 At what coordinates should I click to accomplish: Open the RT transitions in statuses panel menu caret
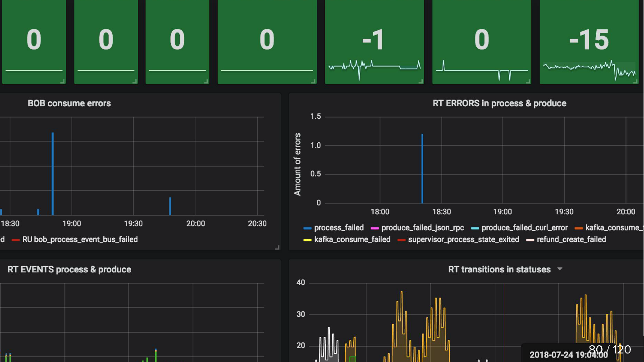[560, 269]
